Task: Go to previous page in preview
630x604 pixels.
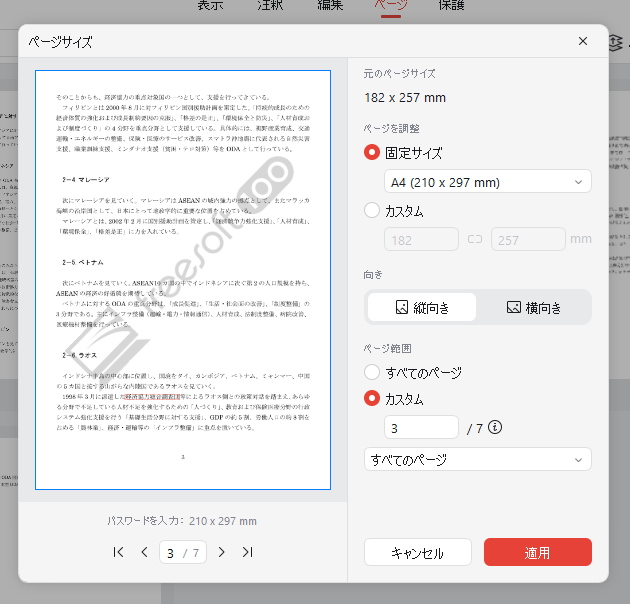Action: [144, 552]
